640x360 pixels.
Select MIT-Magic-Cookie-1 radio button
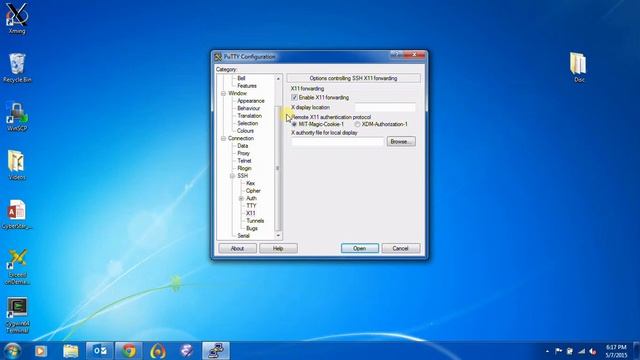294,124
